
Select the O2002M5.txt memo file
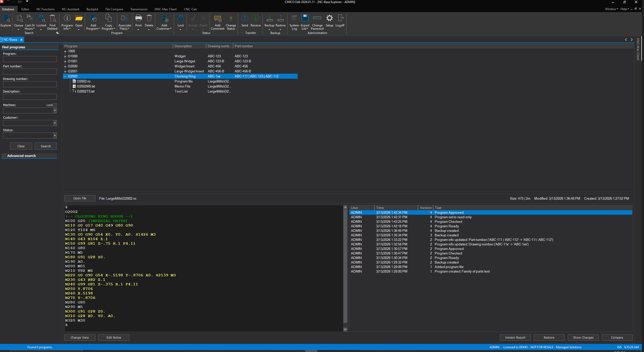[86, 86]
